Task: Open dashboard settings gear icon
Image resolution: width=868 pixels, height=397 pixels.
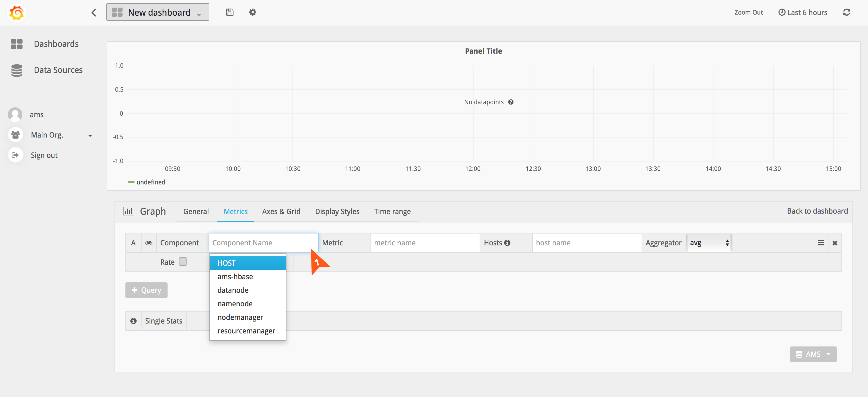Action: 252,13
